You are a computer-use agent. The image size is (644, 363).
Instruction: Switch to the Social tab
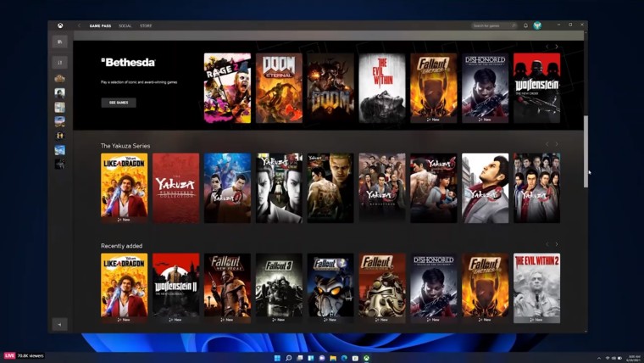click(125, 25)
